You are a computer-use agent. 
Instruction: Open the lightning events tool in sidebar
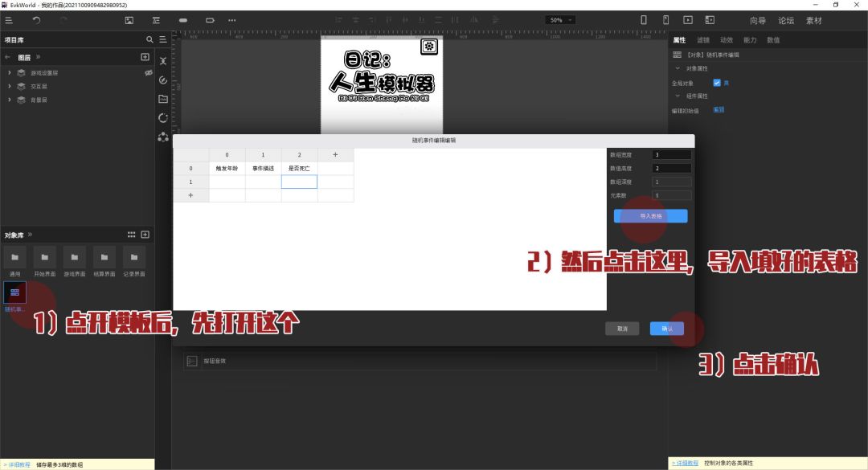point(162,80)
